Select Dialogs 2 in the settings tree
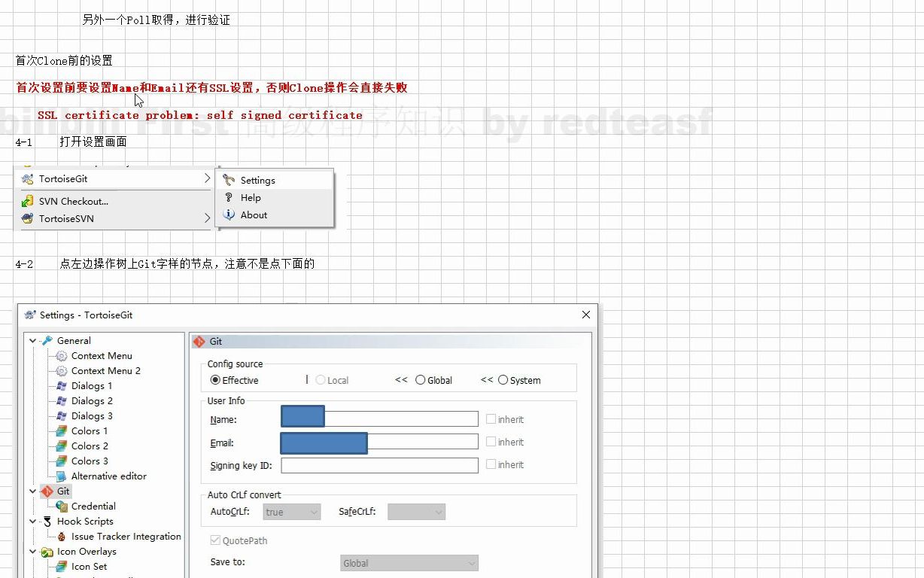The height and width of the screenshot is (578, 924). [91, 400]
